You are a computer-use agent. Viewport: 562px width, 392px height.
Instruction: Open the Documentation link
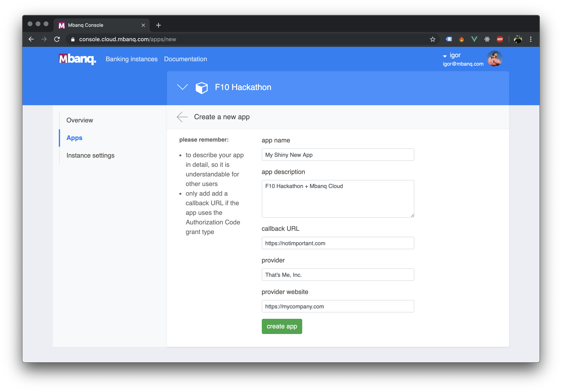[185, 59]
